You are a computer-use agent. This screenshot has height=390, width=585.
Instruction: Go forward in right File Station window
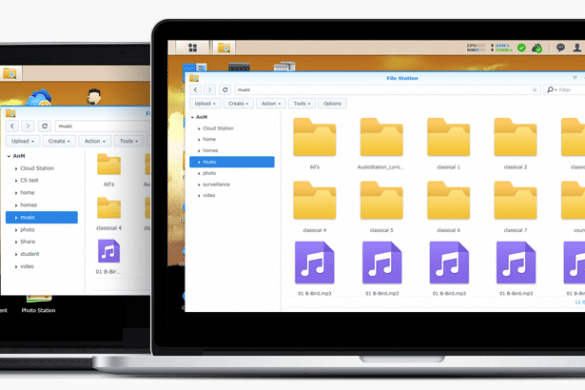(x=210, y=90)
